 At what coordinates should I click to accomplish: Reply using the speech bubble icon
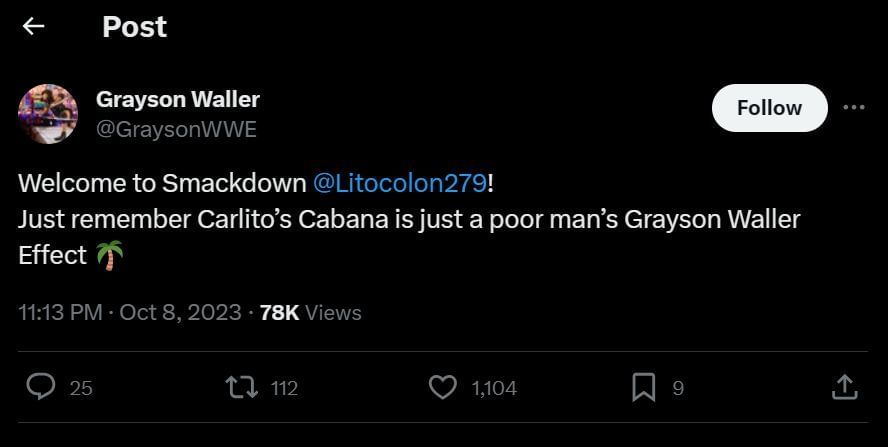coord(40,387)
